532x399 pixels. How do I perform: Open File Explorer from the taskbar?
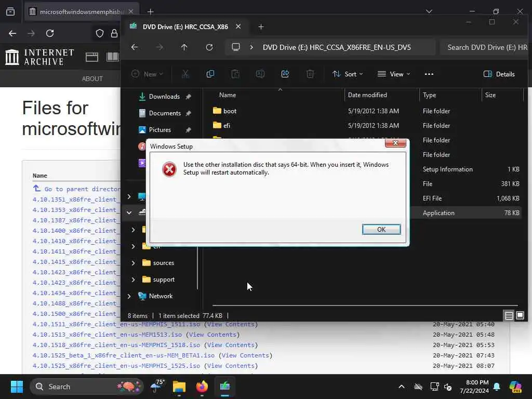click(179, 387)
